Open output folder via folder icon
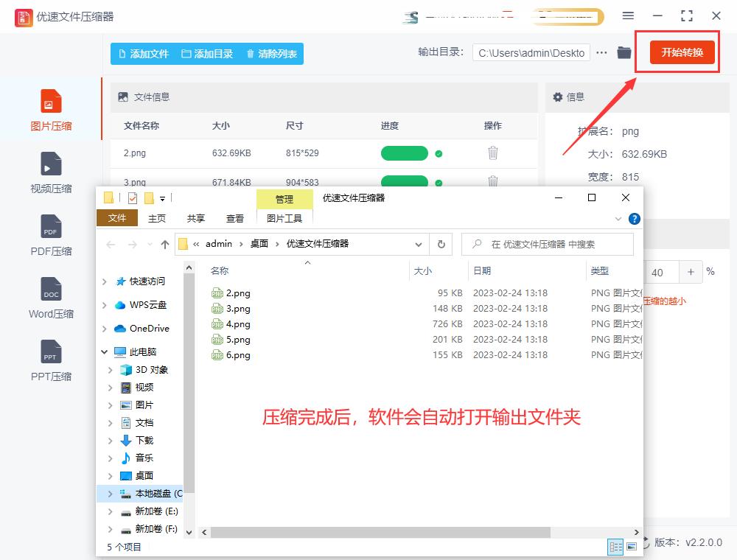This screenshot has height=560, width=737. tap(624, 52)
